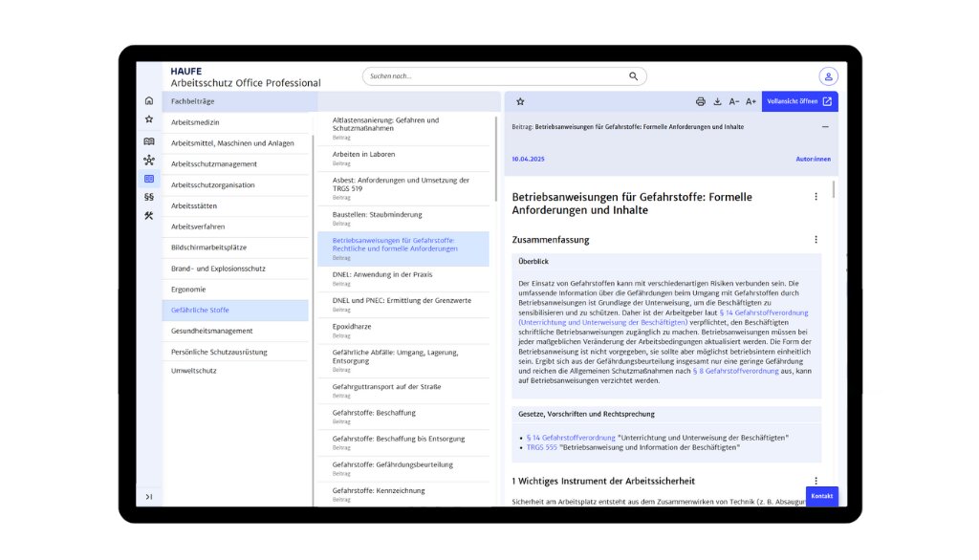Select Ergonomie category

[x=235, y=289]
